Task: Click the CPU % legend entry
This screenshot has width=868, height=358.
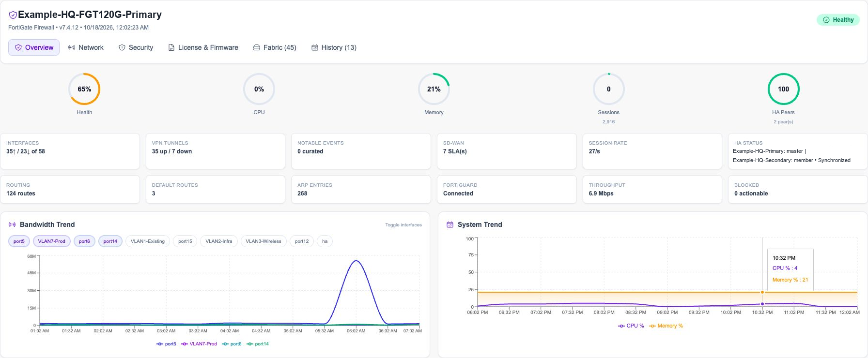Action: 631,326
